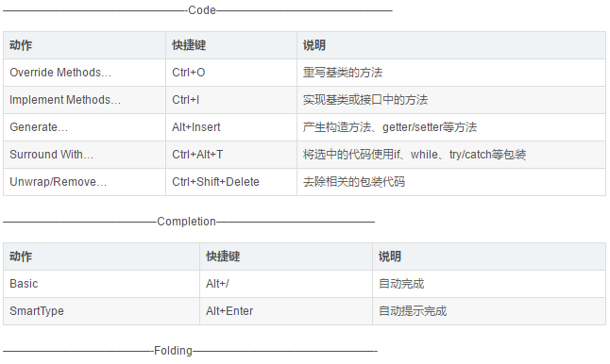This screenshot has height=364, width=610.
Task: Click the 快捷键 header in Code table
Action: (x=189, y=45)
